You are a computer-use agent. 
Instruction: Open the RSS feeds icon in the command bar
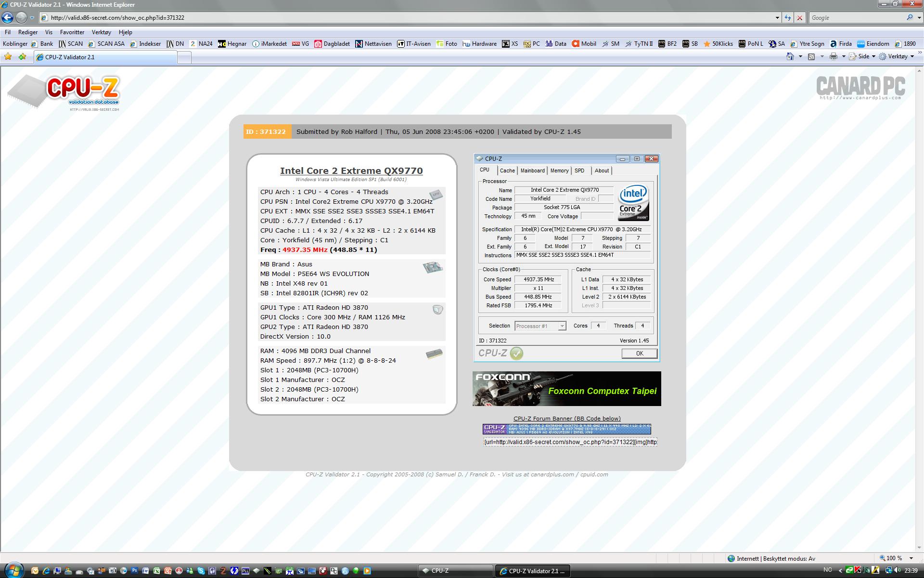[811, 56]
